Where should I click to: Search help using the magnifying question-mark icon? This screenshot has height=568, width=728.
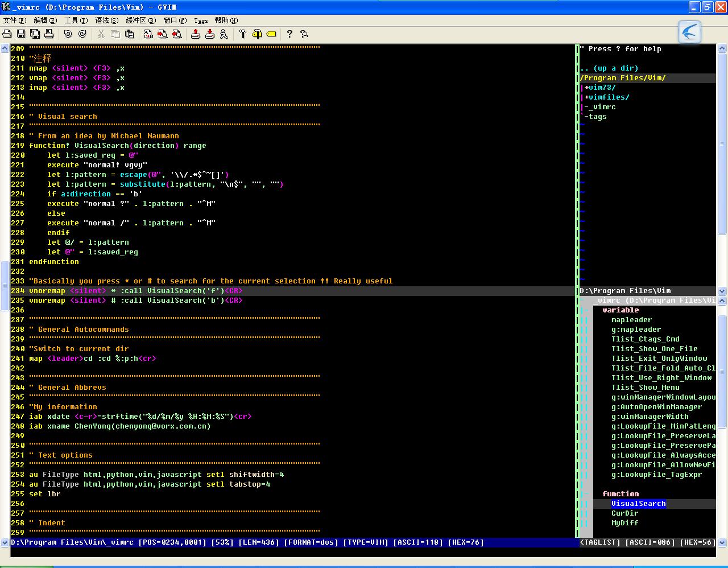click(305, 34)
